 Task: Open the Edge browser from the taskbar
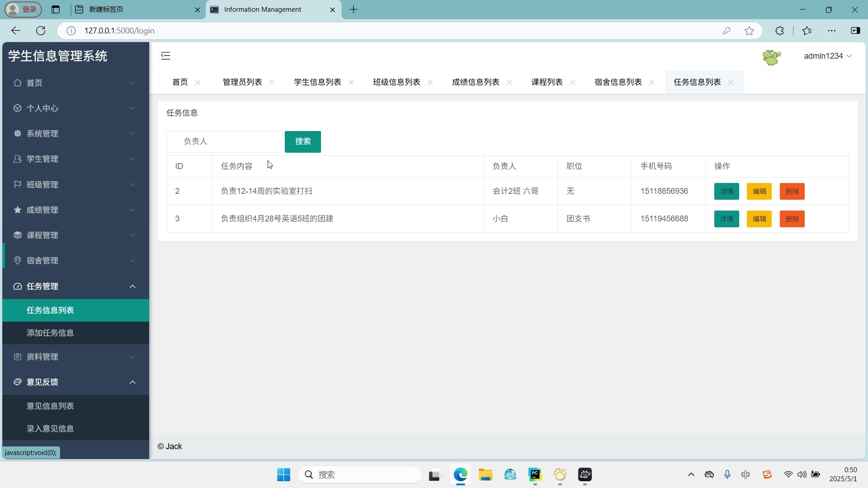click(460, 475)
